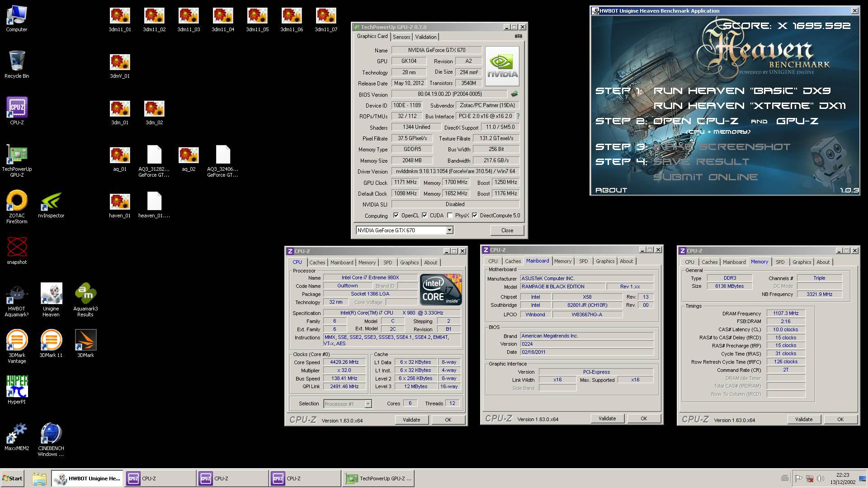Open the Memory tab in middle CPU-Z window

563,261
